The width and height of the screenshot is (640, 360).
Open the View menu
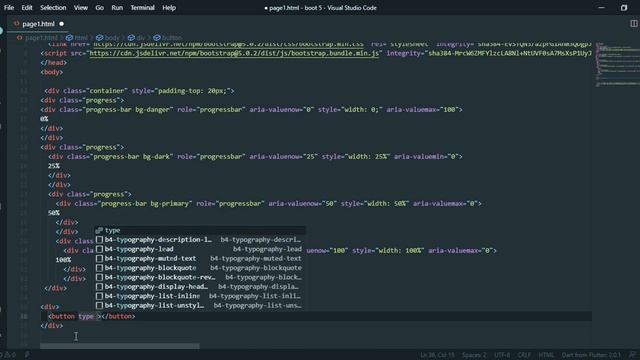point(80,8)
